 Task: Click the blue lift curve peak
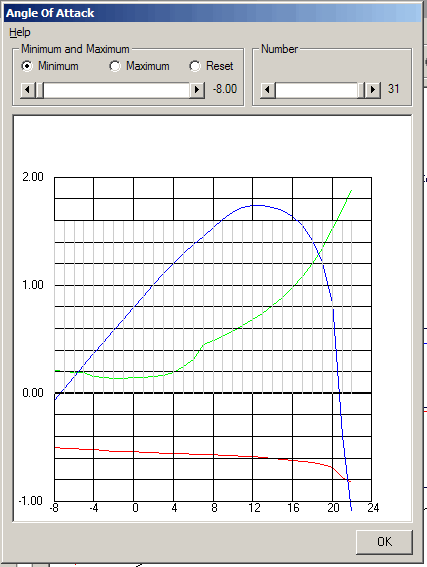point(257,205)
